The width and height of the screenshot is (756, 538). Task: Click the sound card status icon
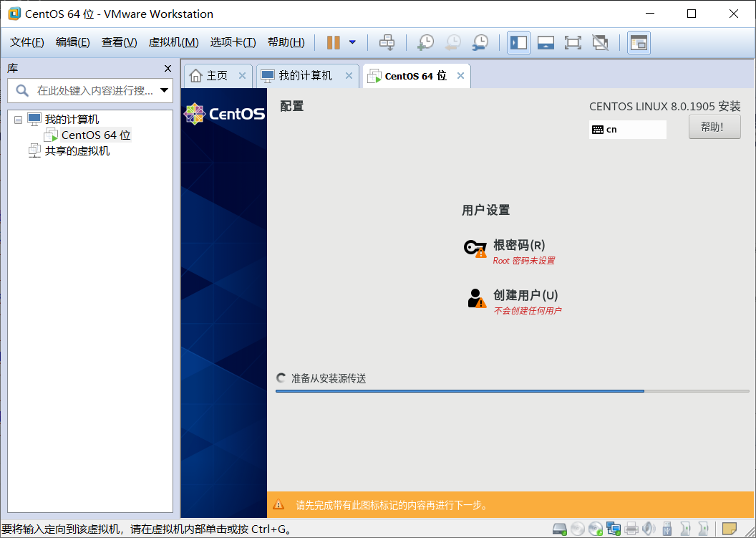coord(649,529)
